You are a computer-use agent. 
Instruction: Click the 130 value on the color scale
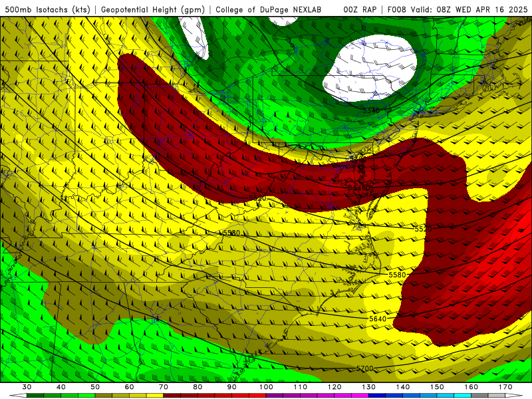tap(368, 387)
